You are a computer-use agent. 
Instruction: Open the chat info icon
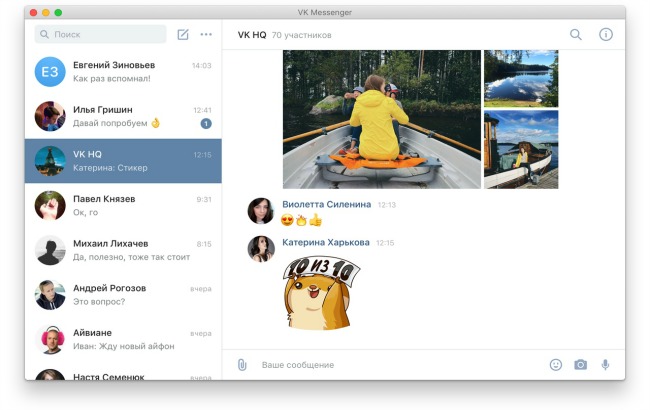pos(605,34)
